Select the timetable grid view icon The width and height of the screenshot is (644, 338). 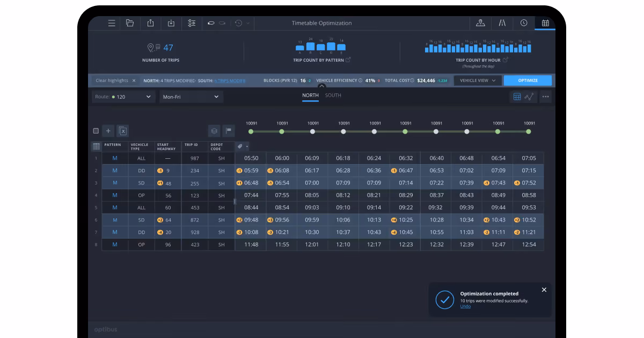[x=545, y=23]
